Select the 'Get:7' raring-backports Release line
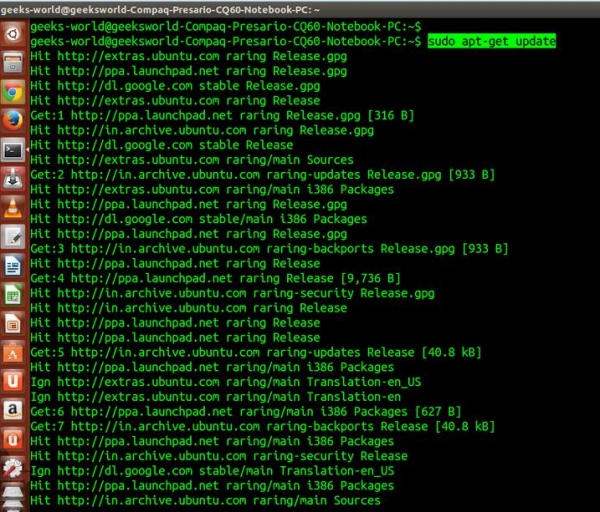Image resolution: width=600 pixels, height=512 pixels. (x=262, y=426)
